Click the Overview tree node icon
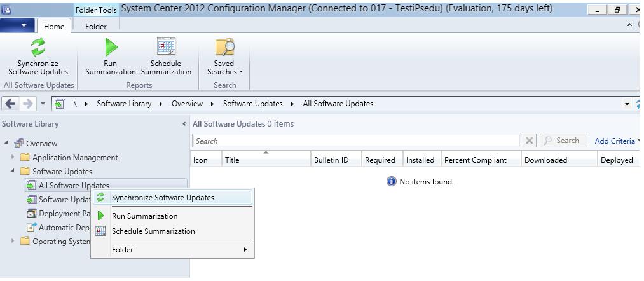The image size is (644, 281). [19, 144]
